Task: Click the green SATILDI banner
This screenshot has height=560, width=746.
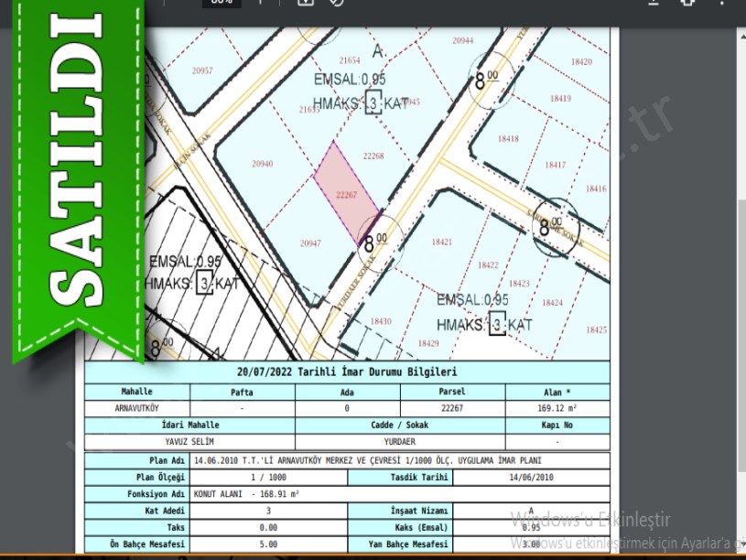Action: [73, 174]
